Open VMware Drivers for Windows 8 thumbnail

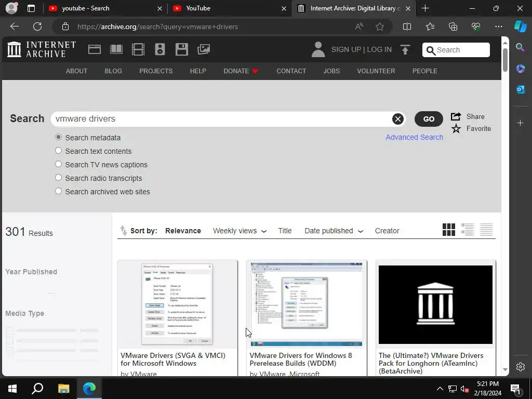307,304
